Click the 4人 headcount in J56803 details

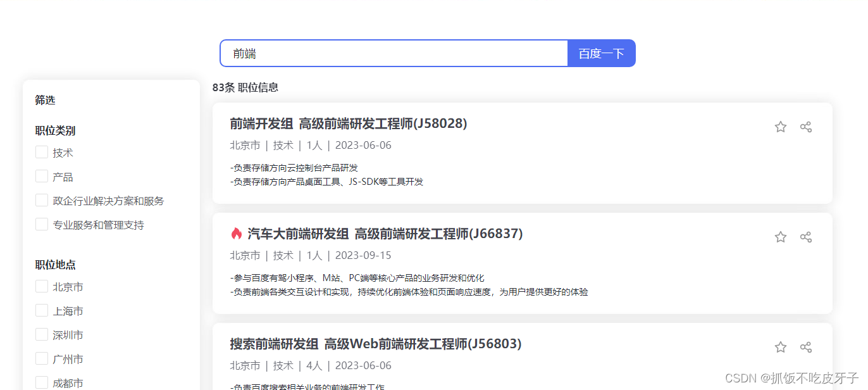[x=314, y=366]
